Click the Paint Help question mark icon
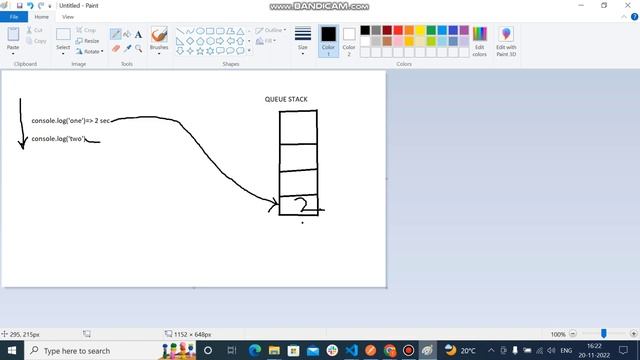 click(x=634, y=17)
